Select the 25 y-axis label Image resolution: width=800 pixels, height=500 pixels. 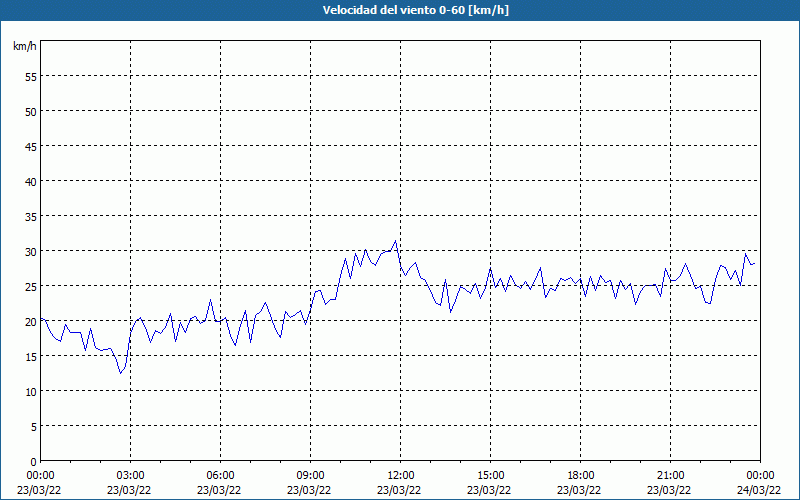click(x=31, y=286)
